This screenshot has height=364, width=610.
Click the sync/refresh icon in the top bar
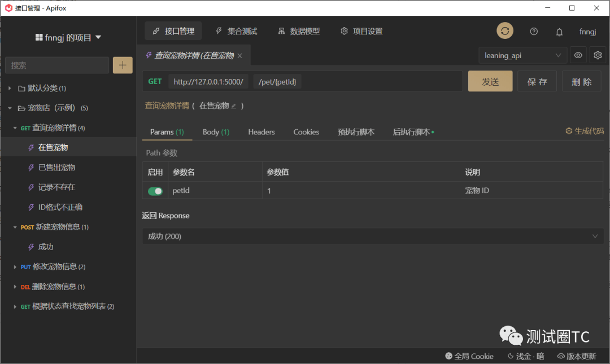coord(504,30)
